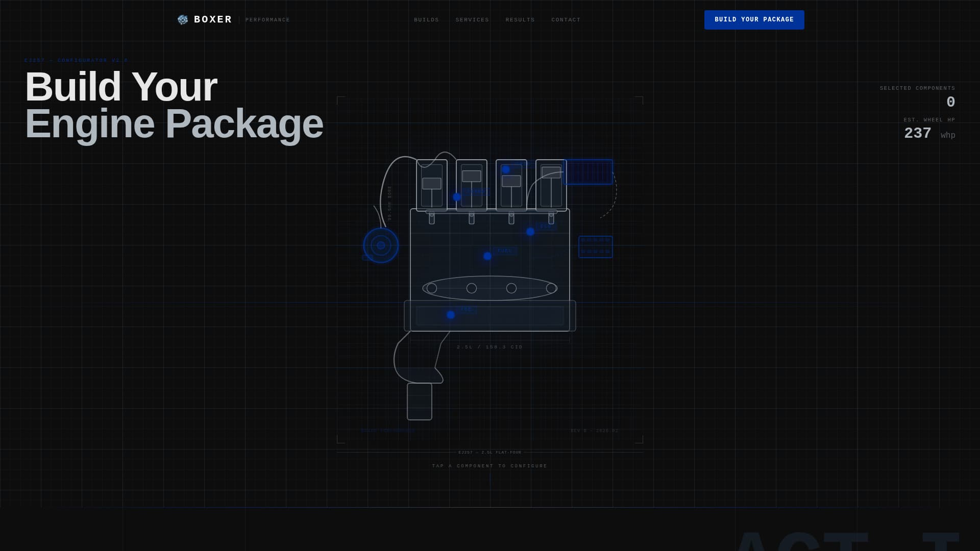
Task: Select the hotspot at the block's upper right
Action: pyautogui.click(x=530, y=232)
